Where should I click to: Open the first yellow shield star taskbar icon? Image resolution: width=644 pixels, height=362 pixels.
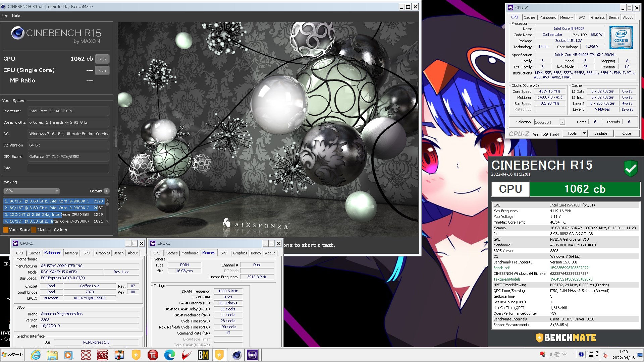pyautogui.click(x=136, y=355)
